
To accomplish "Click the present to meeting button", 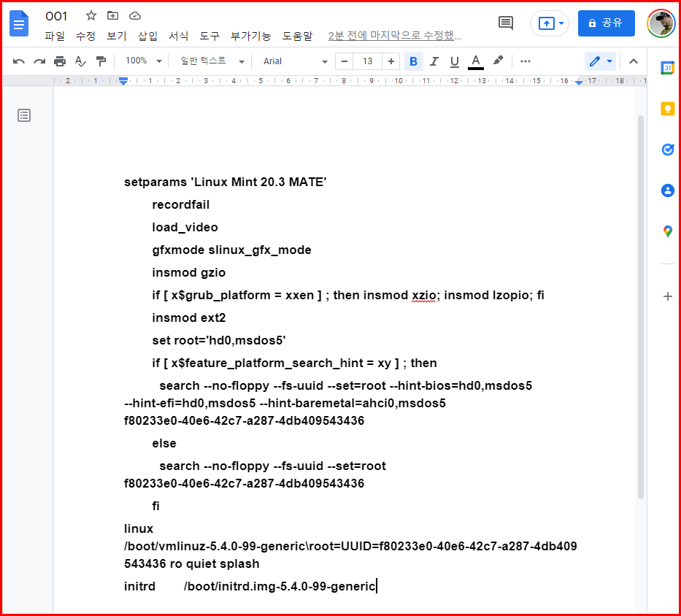I will click(546, 23).
